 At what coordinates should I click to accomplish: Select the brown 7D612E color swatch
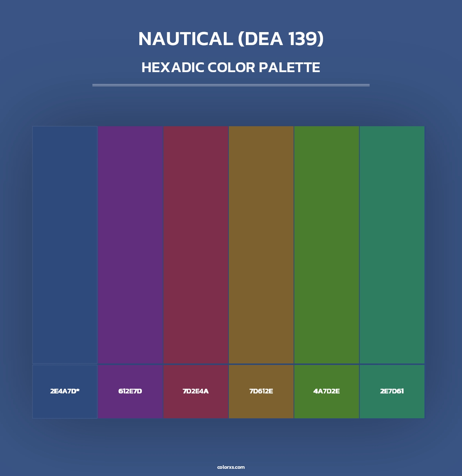(261, 245)
